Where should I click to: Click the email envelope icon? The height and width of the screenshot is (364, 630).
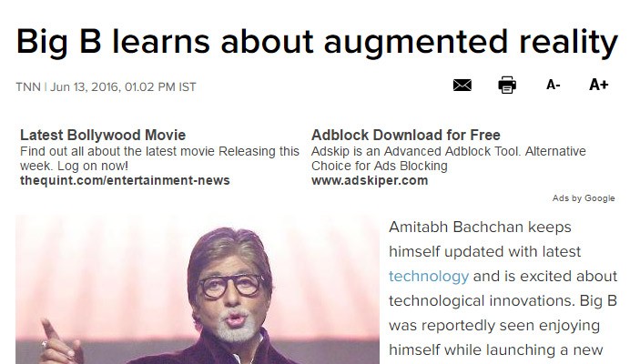[x=462, y=86]
